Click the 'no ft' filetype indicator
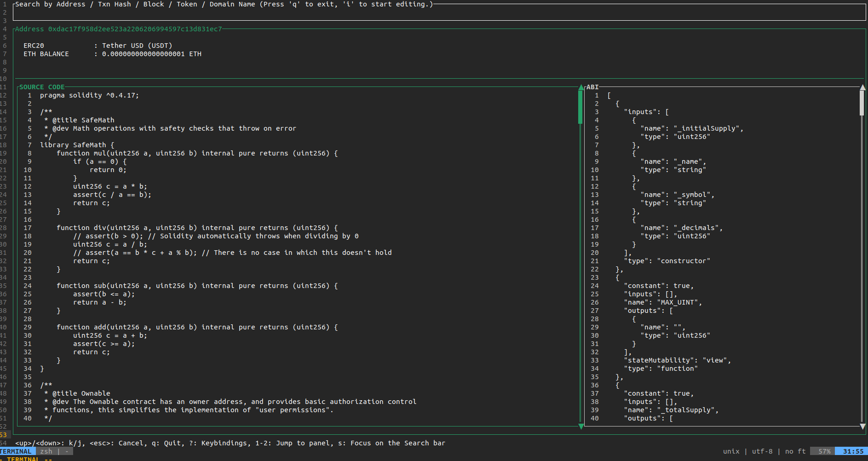 (795, 451)
